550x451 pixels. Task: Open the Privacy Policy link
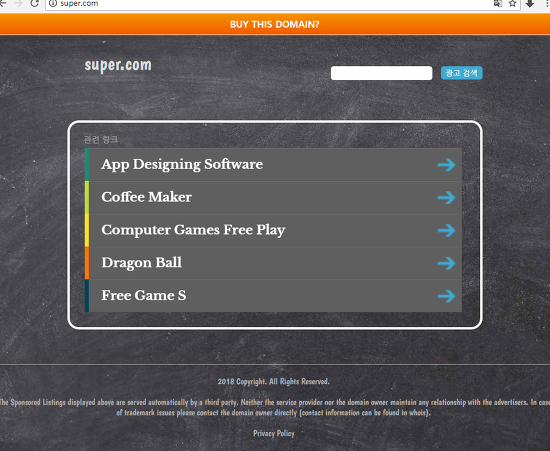tap(274, 433)
